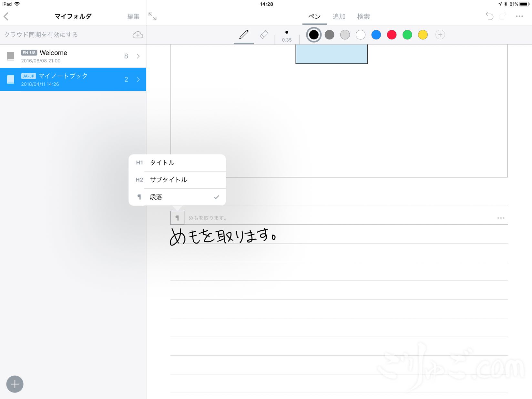Image resolution: width=532 pixels, height=399 pixels.
Task: Open the ¶ paragraph style dropdown
Action: 177,217
